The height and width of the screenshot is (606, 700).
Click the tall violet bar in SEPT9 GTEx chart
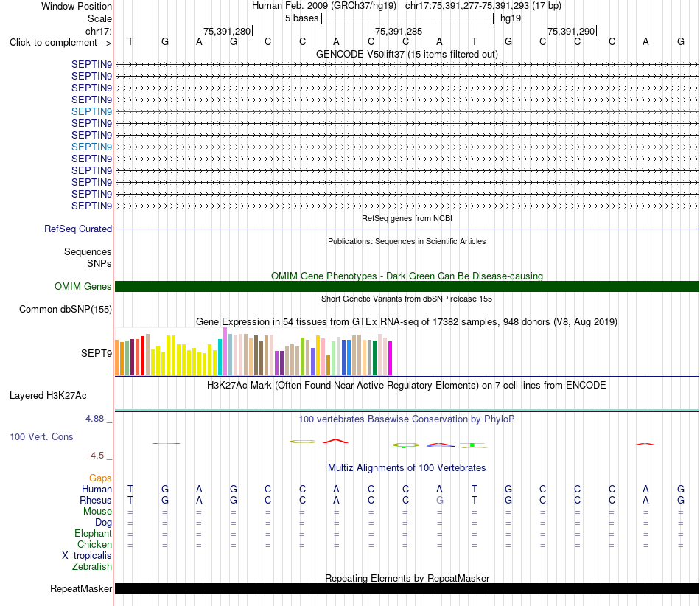pos(225,351)
